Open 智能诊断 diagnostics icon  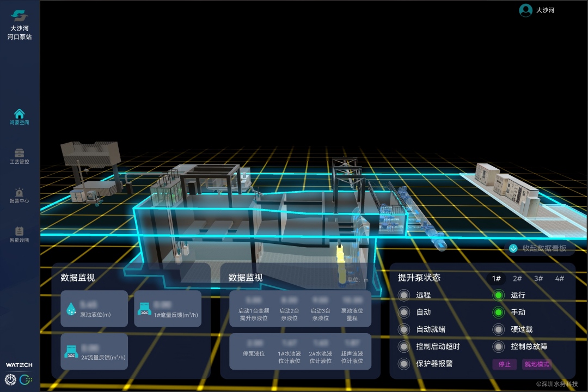tap(20, 231)
